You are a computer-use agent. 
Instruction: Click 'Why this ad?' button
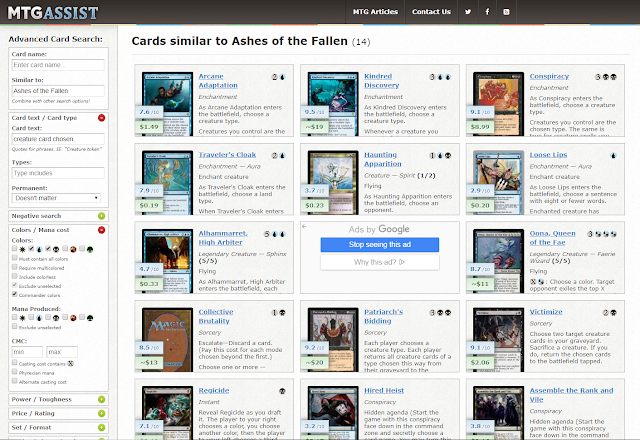(x=380, y=262)
